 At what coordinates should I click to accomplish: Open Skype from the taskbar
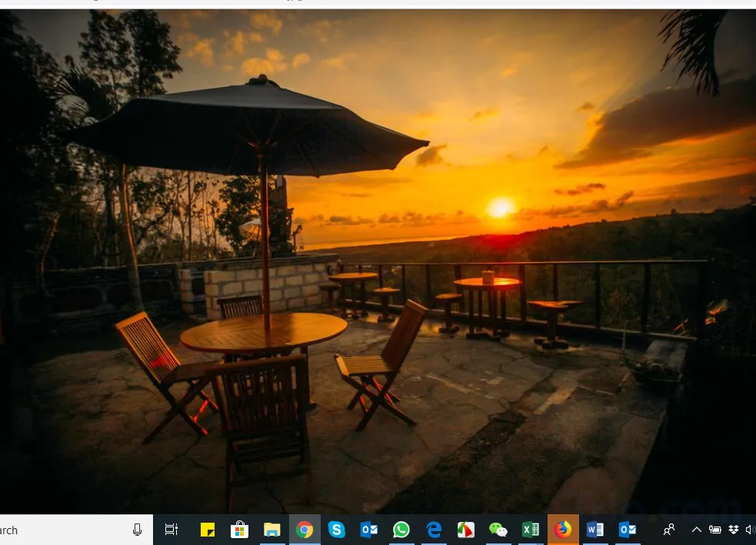337,530
